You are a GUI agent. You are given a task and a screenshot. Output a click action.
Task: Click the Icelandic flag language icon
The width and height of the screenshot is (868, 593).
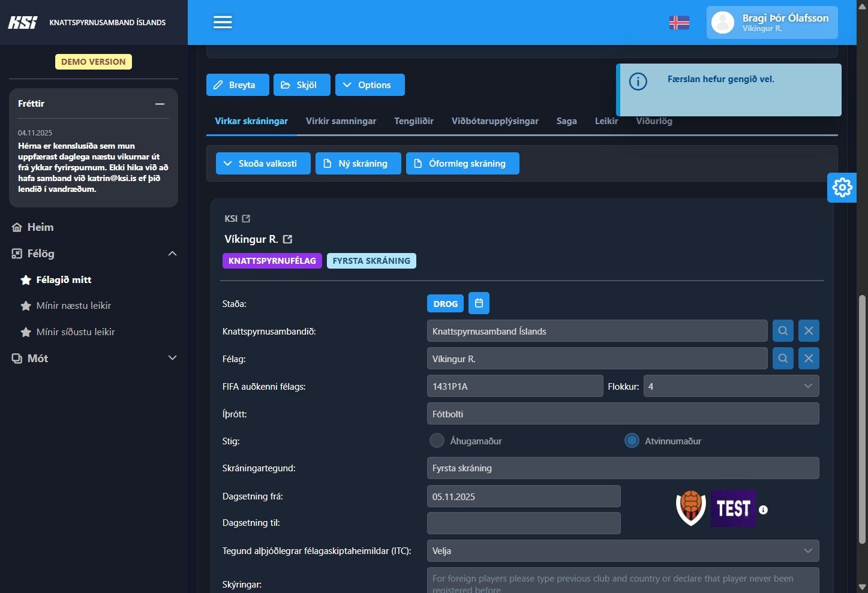point(679,23)
